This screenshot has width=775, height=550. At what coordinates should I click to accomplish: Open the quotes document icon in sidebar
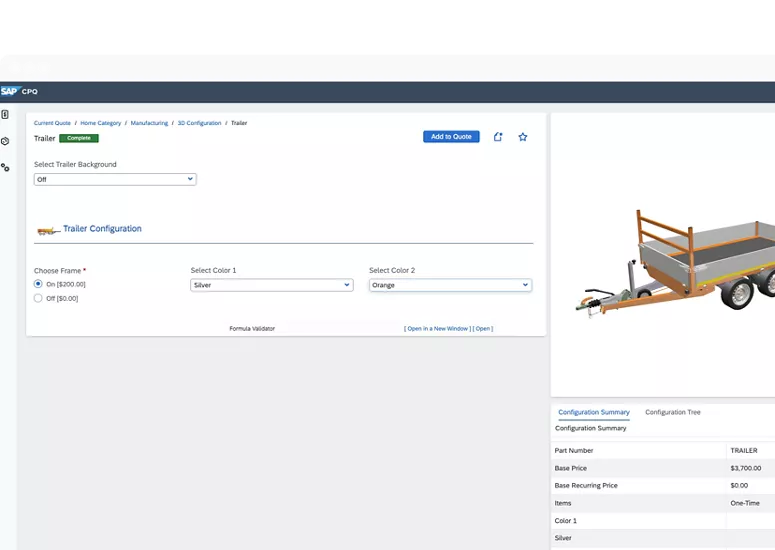point(5,115)
